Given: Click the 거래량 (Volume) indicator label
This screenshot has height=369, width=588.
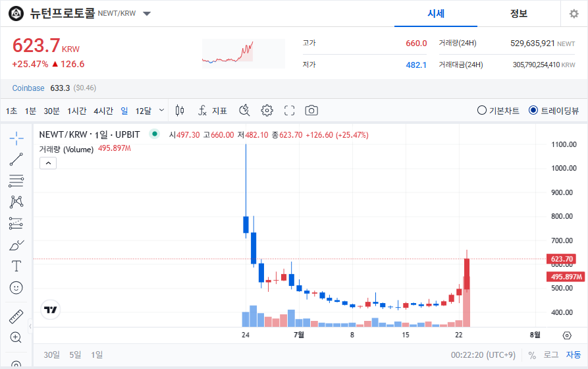Looking at the screenshot, I should pyautogui.click(x=67, y=150).
